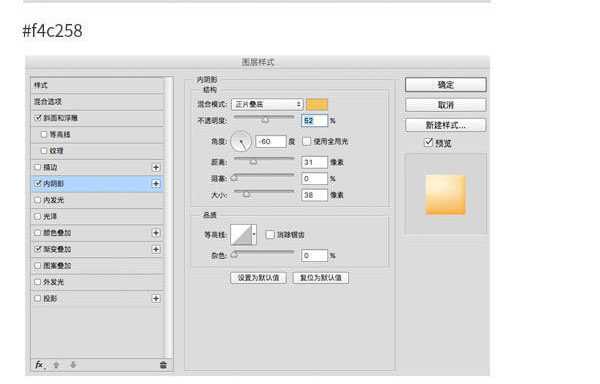Viewport: 600px width, 384px height.
Task: Select the Blending Options item
Action: coord(98,101)
